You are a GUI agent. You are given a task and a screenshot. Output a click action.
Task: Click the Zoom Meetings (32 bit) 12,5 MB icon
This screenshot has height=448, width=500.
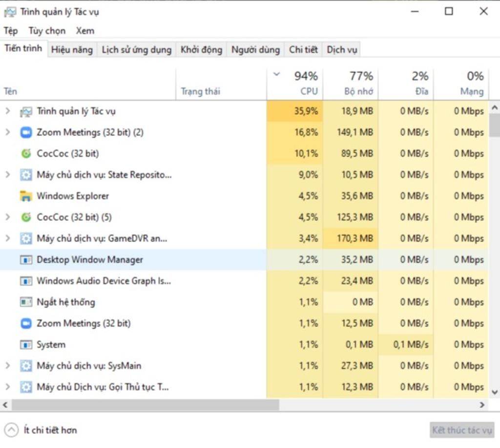pyautogui.click(x=26, y=323)
